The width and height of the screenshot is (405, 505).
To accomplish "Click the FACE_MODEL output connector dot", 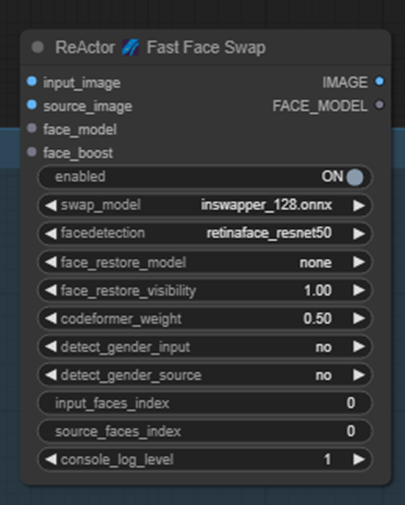I will (379, 105).
